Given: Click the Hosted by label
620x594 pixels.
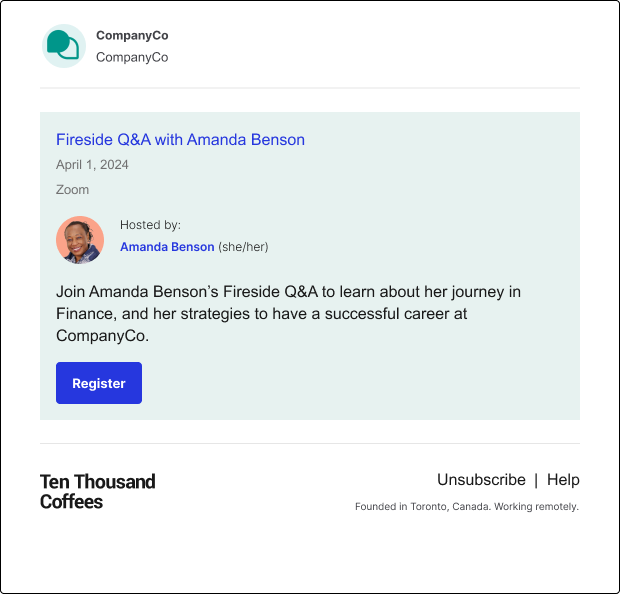Looking at the screenshot, I should tap(150, 225).
